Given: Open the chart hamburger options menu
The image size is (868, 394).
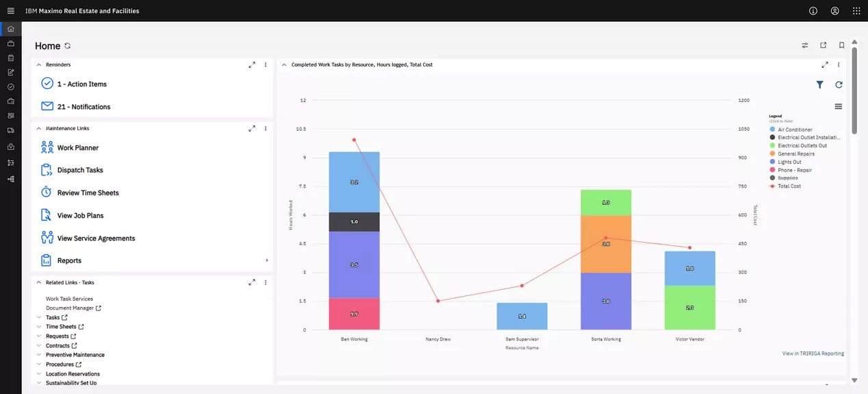Looking at the screenshot, I should coord(839,106).
